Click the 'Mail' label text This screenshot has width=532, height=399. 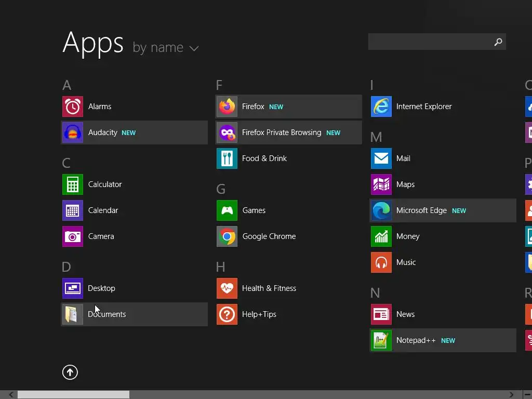coord(403,158)
